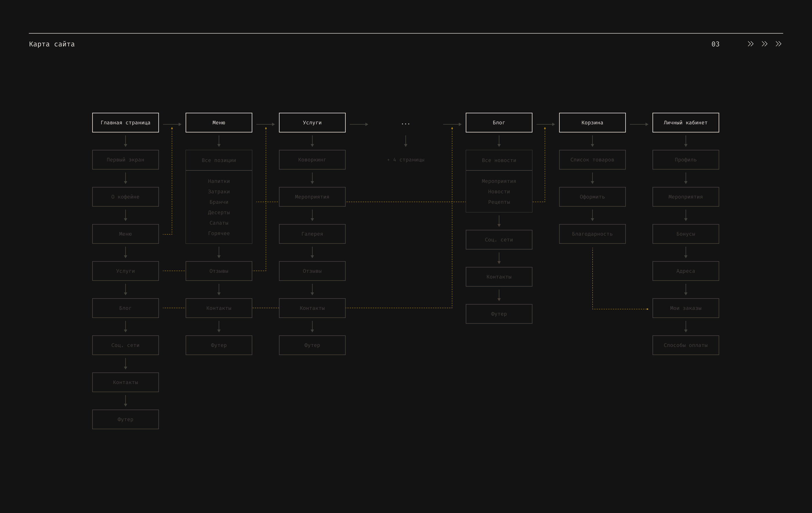The width and height of the screenshot is (812, 513).
Task: Open the Корзина top-level node
Action: (x=592, y=123)
